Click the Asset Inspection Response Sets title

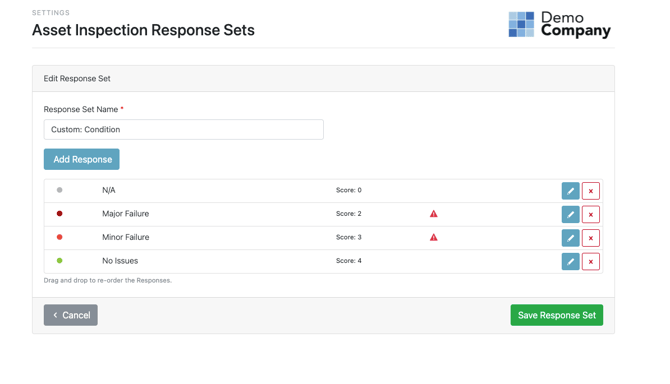click(143, 30)
